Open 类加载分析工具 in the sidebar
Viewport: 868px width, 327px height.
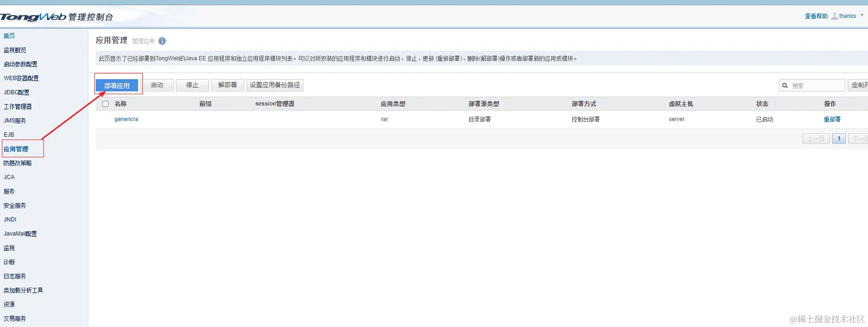(x=23, y=290)
